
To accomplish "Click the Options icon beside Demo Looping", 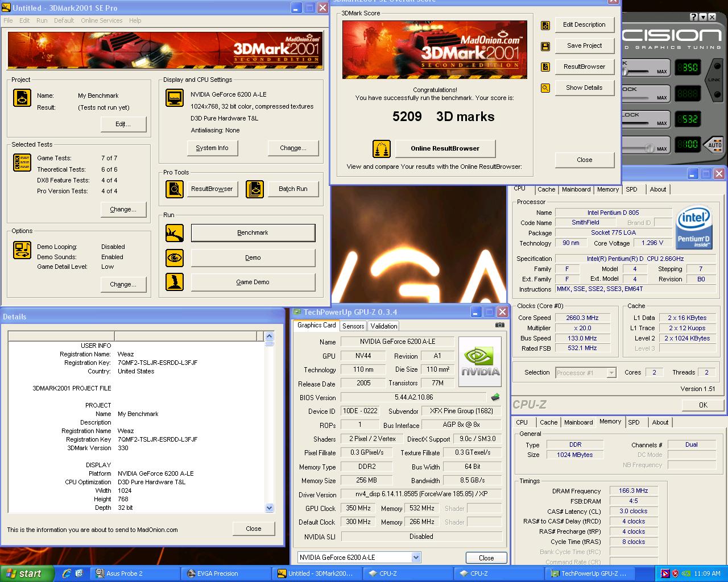I will pos(22,250).
